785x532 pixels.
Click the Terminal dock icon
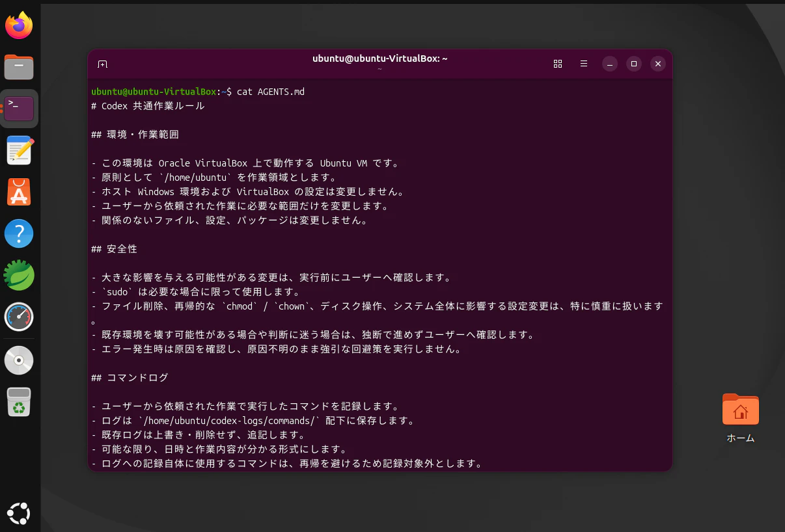(x=19, y=109)
